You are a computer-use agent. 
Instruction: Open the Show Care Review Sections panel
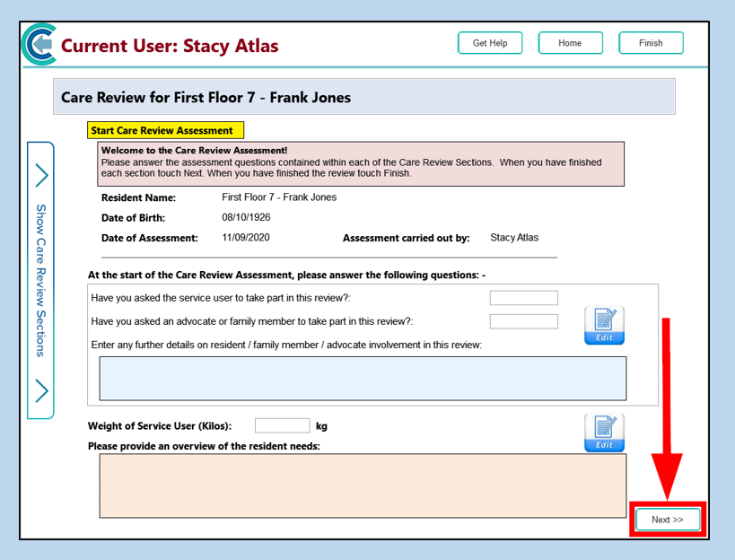click(41, 280)
